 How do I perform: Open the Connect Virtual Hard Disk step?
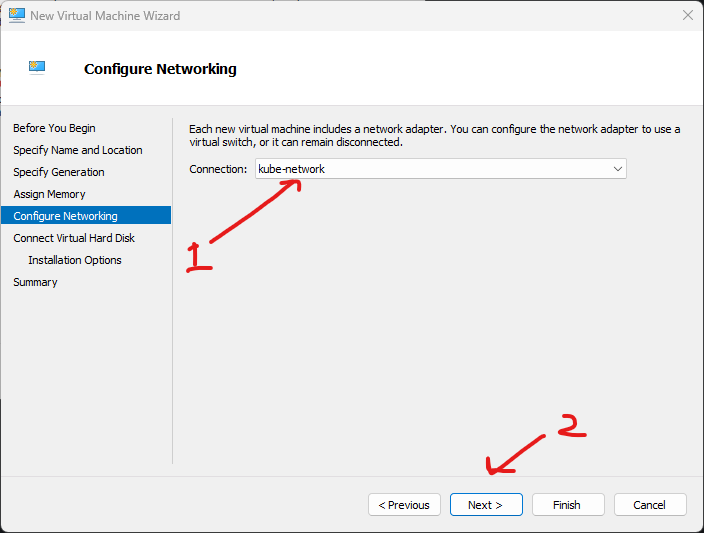(74, 238)
